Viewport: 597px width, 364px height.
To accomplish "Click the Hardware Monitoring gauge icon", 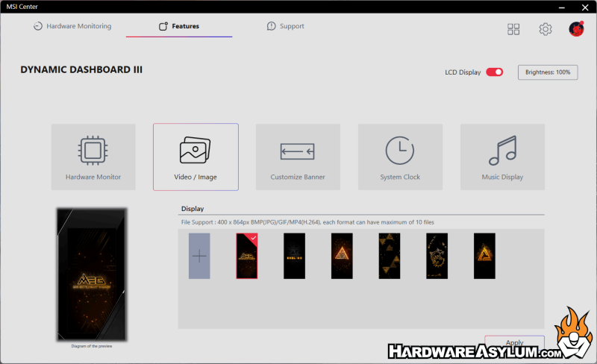I will coord(38,26).
